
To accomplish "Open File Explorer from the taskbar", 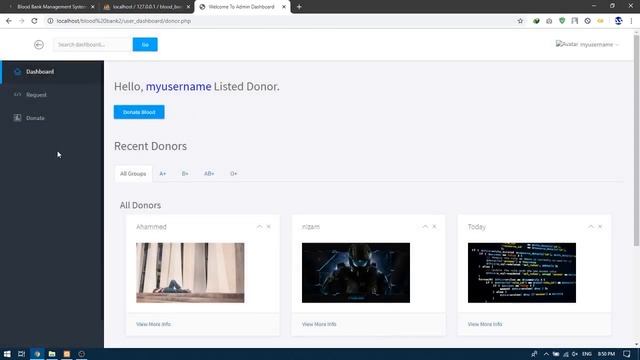I will (x=52, y=354).
